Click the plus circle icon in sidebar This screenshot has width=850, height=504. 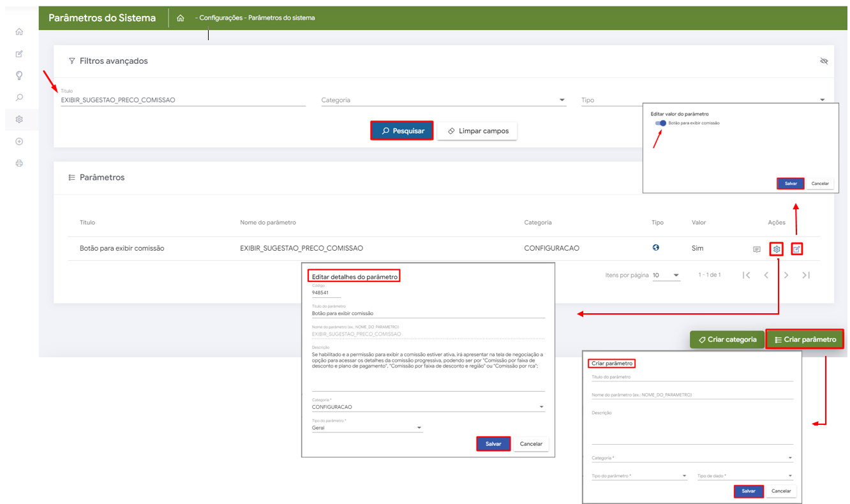19,142
